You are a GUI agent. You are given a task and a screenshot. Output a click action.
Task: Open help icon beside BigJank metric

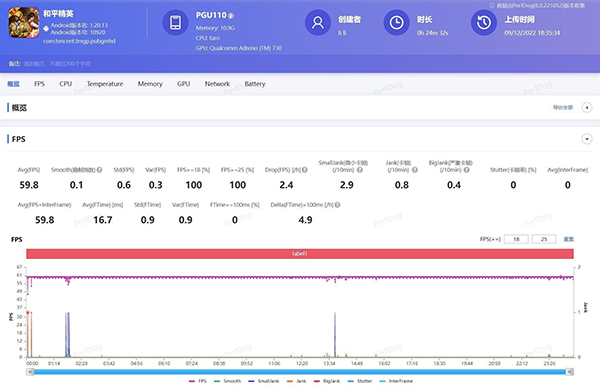466,170
